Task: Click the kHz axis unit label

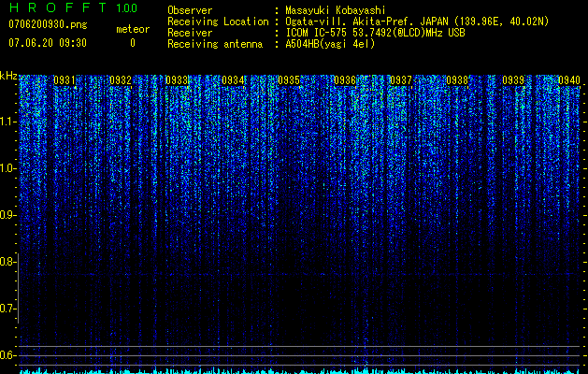Action: [x=8, y=76]
